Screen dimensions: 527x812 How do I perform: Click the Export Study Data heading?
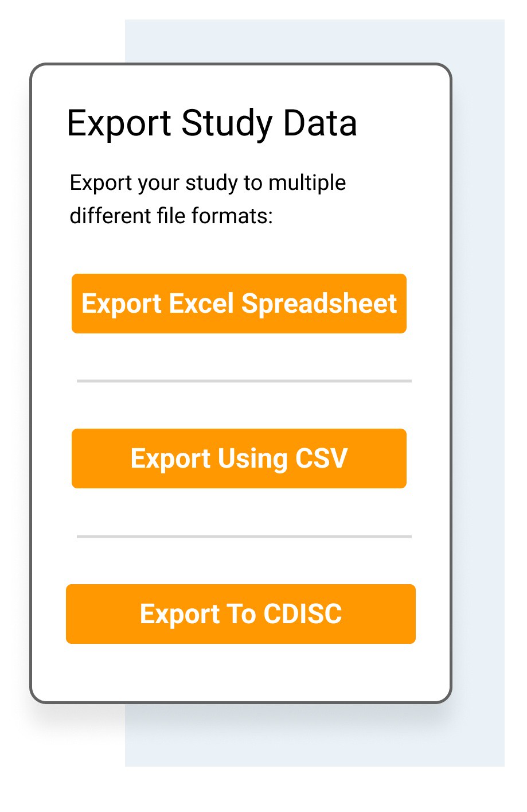pyautogui.click(x=212, y=123)
